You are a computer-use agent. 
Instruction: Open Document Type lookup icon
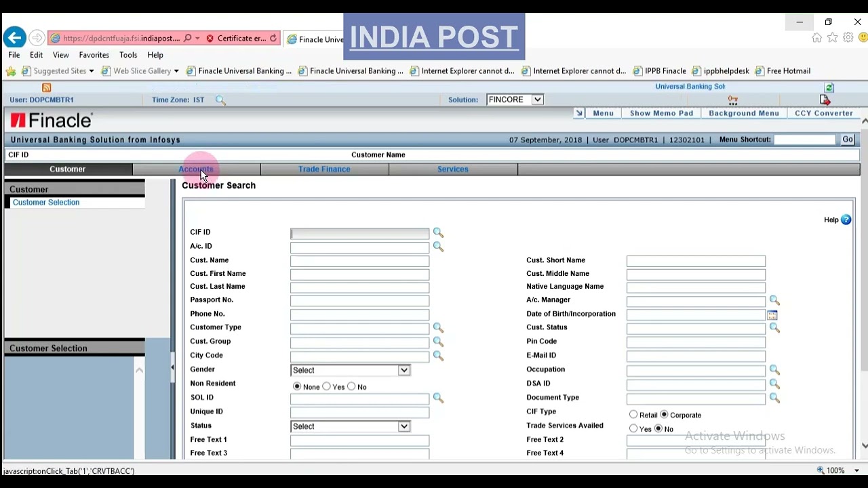coord(774,398)
